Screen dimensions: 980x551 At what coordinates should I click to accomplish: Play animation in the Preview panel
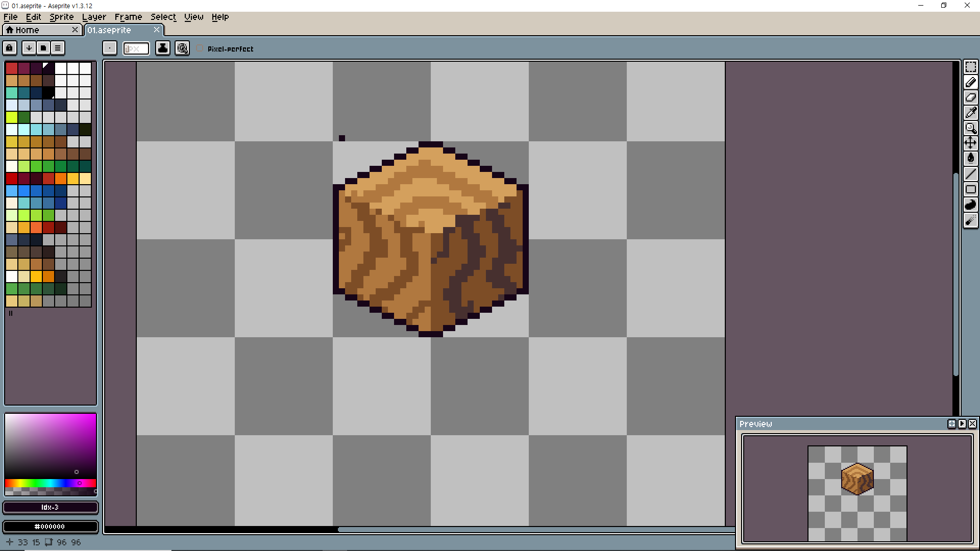tap(962, 424)
